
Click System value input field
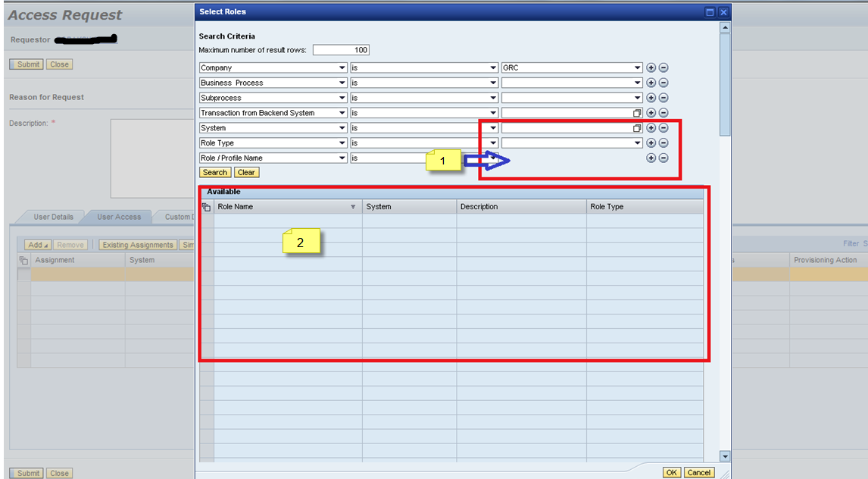[567, 128]
